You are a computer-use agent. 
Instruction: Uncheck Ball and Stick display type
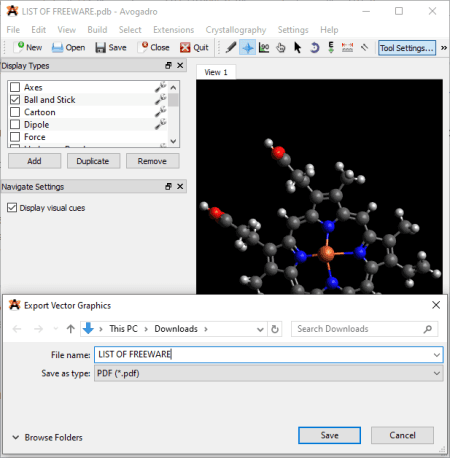click(x=15, y=100)
